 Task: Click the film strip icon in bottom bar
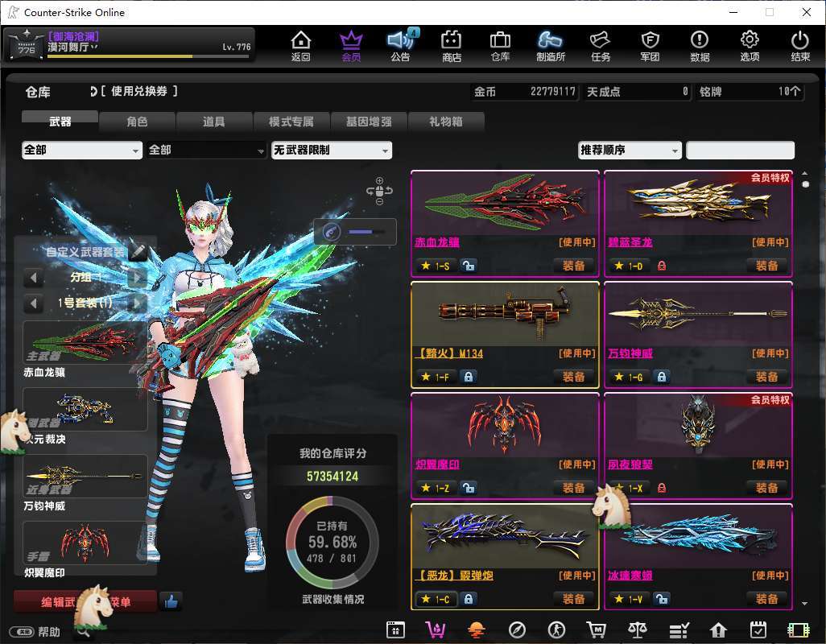coord(798,630)
